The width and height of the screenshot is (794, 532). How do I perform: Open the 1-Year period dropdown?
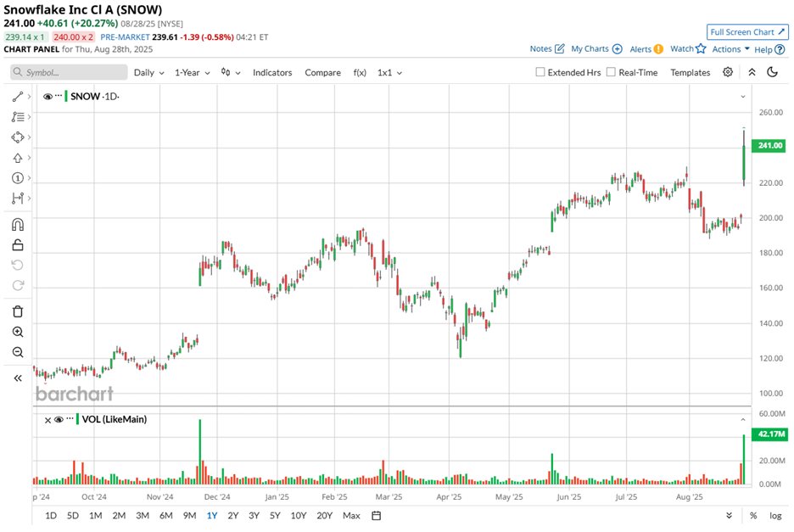pyautogui.click(x=193, y=72)
